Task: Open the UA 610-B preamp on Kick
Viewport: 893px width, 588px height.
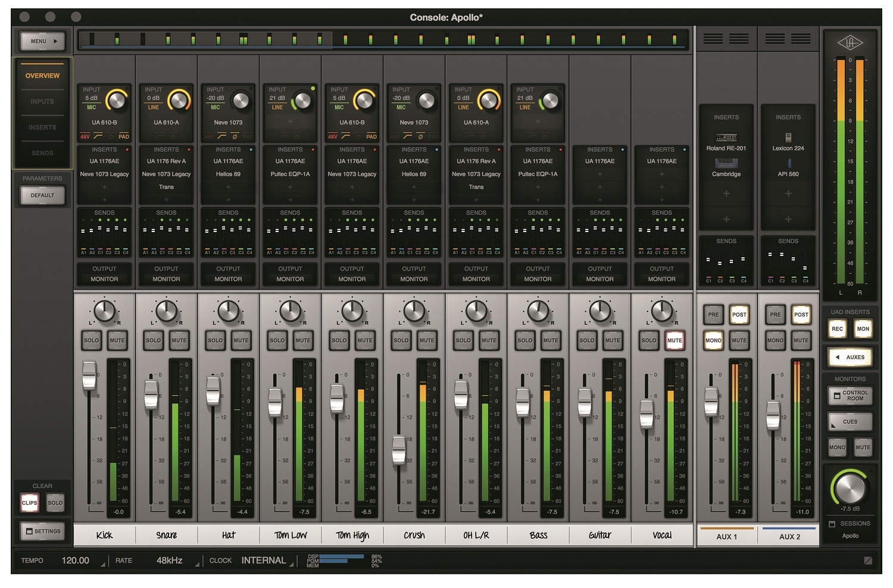Action: [104, 122]
